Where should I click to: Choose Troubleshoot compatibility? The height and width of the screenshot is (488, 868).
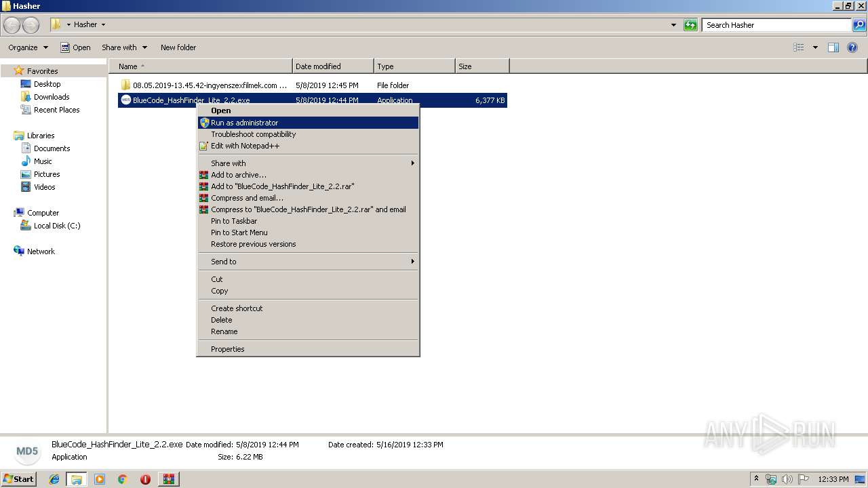coord(308,134)
